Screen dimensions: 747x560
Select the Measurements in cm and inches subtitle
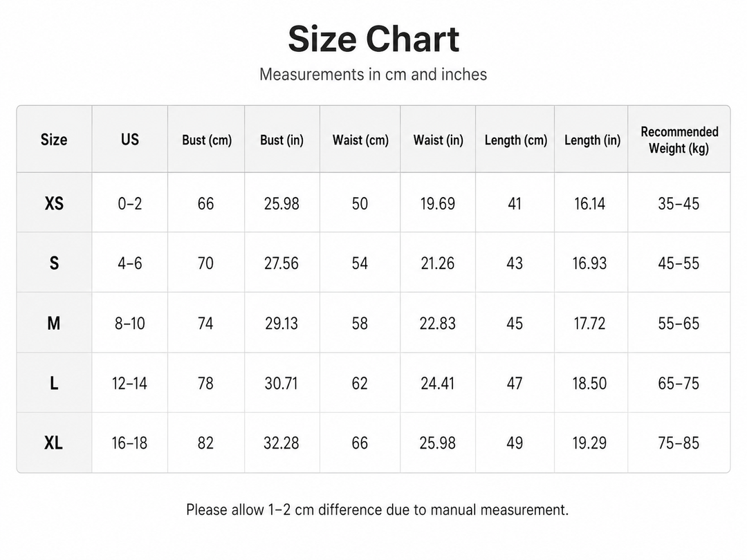coord(373,74)
